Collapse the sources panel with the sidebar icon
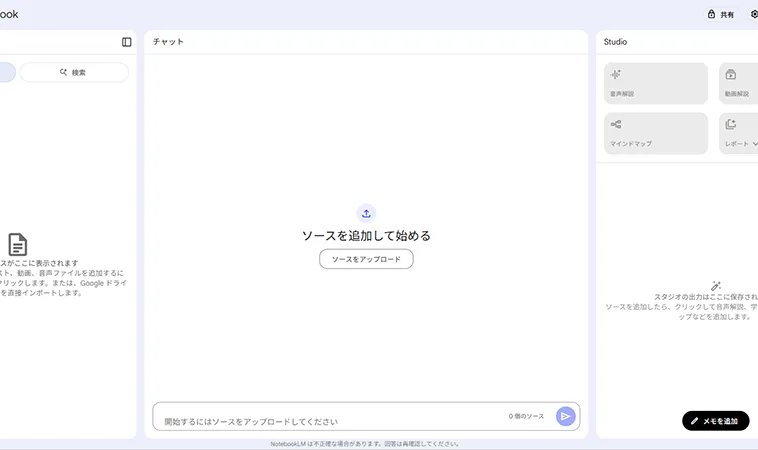 126,42
